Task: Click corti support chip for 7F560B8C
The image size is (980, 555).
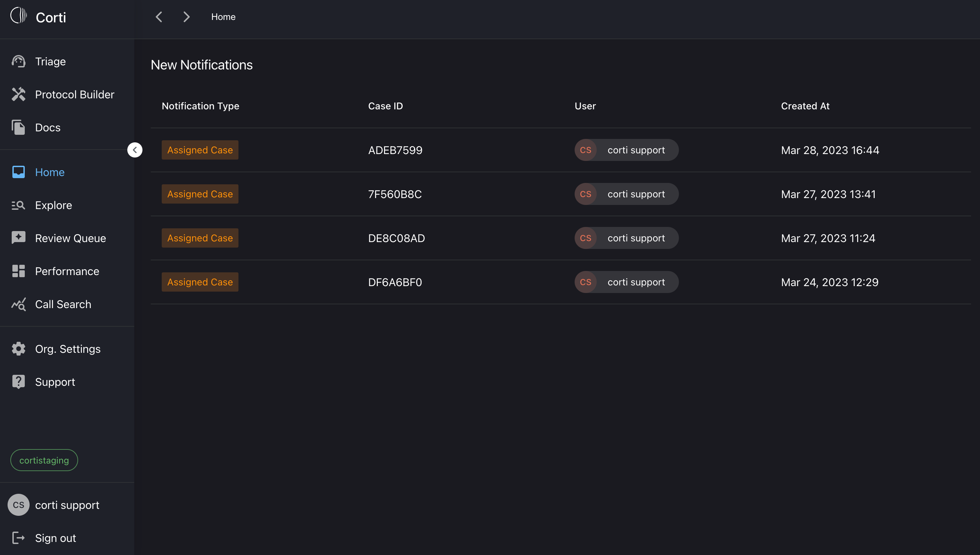Action: tap(626, 194)
